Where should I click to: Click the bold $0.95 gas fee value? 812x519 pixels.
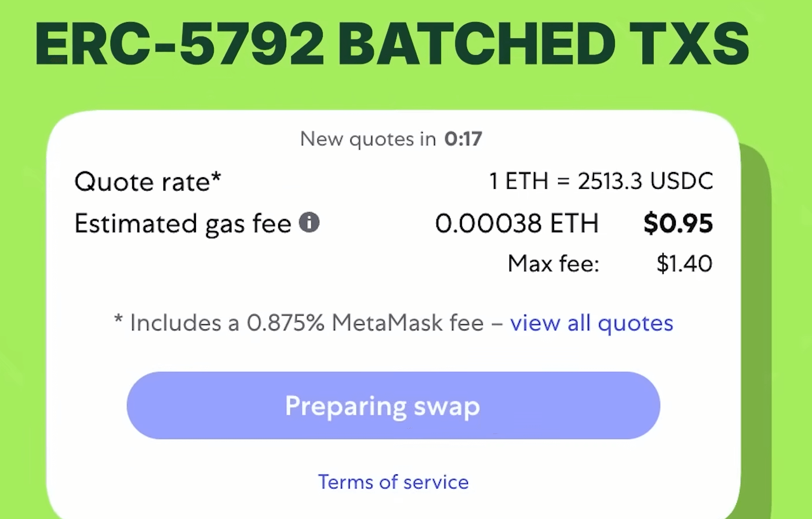(x=678, y=224)
